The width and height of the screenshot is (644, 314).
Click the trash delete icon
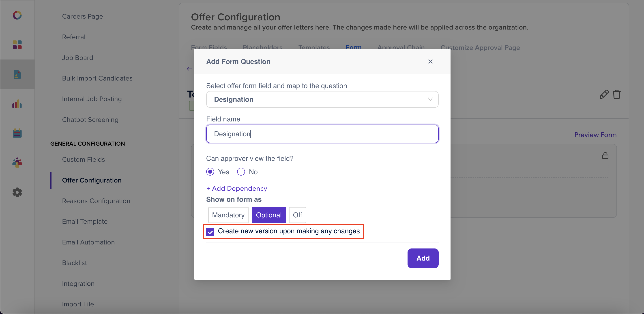[616, 94]
